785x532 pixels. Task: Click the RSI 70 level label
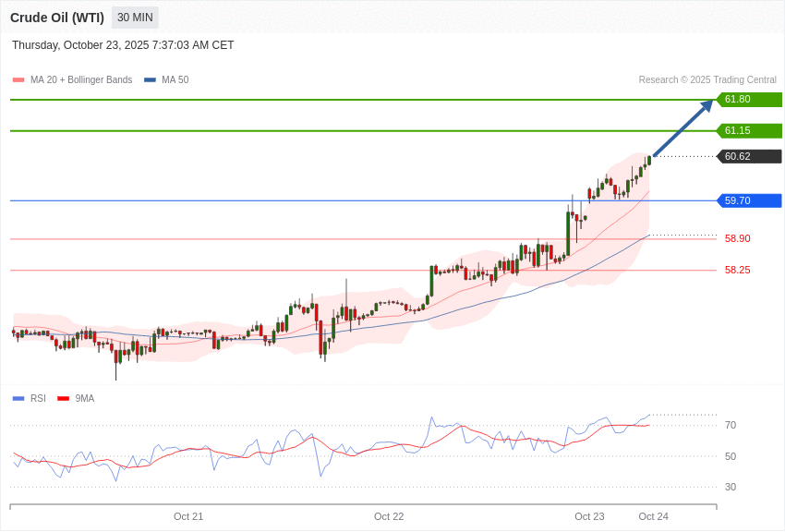[x=731, y=425]
